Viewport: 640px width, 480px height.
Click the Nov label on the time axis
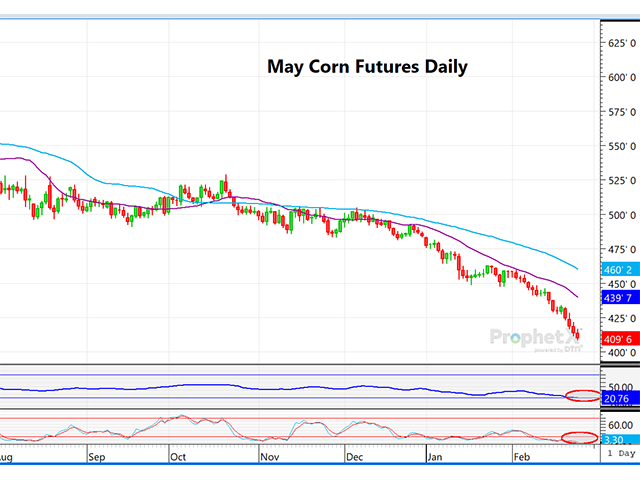pyautogui.click(x=269, y=457)
